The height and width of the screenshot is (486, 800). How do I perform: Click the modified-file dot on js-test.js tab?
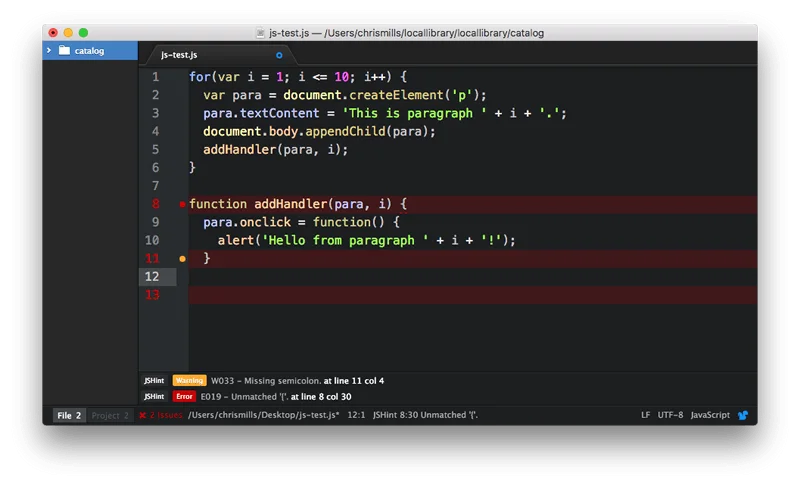tap(279, 55)
